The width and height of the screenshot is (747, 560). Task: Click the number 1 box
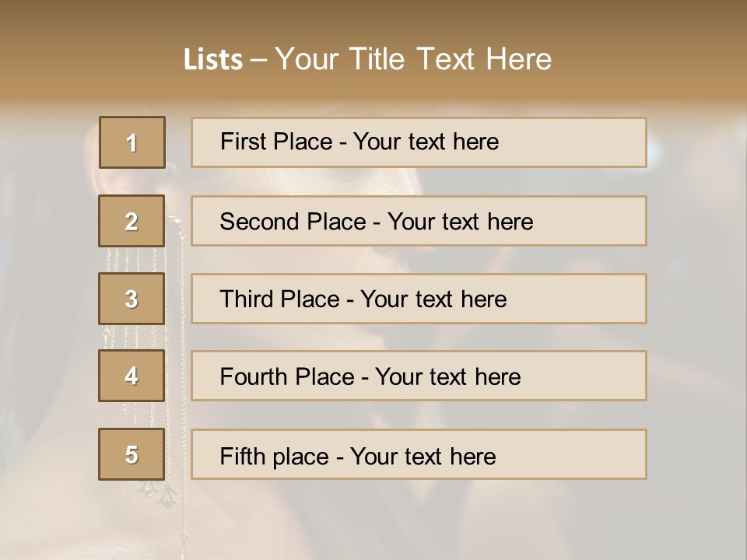click(132, 142)
